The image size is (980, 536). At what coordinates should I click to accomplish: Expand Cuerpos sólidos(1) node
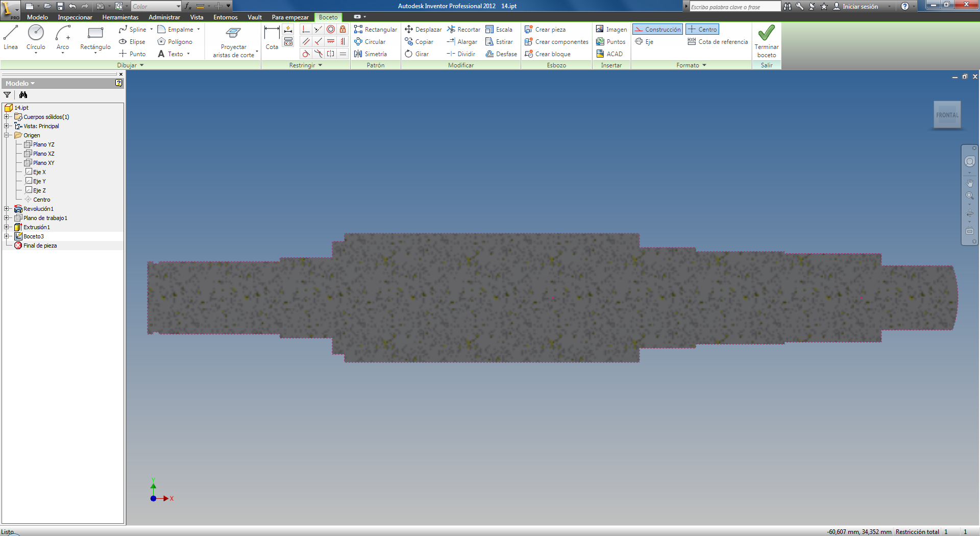coord(7,117)
